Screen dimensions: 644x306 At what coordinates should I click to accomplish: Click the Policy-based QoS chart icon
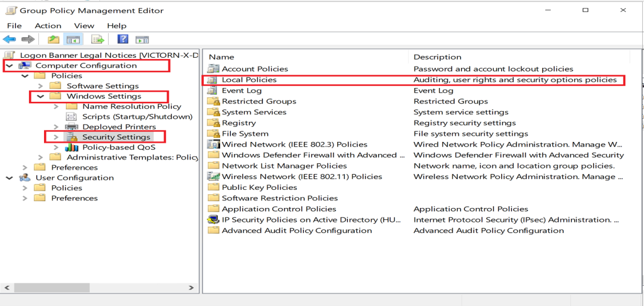72,147
